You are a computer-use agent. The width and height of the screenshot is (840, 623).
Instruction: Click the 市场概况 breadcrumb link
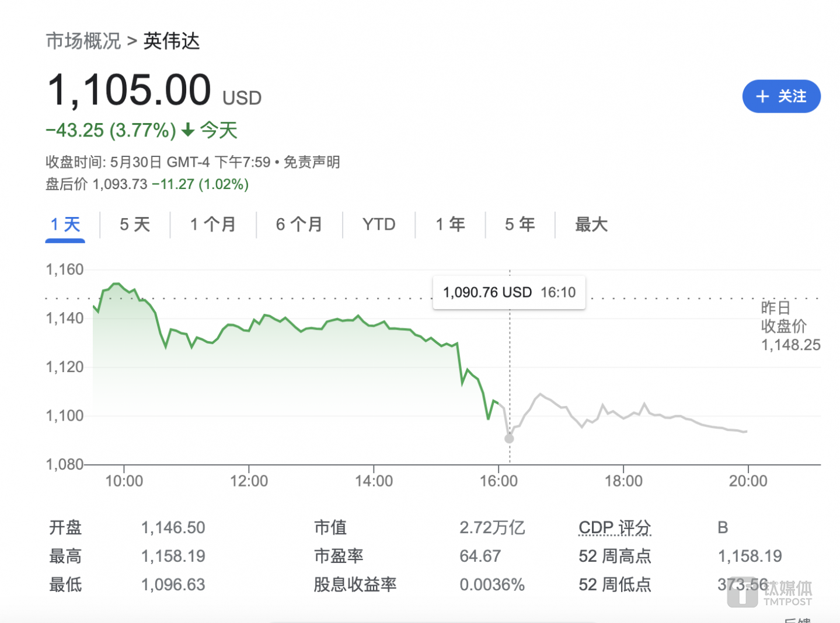click(83, 41)
